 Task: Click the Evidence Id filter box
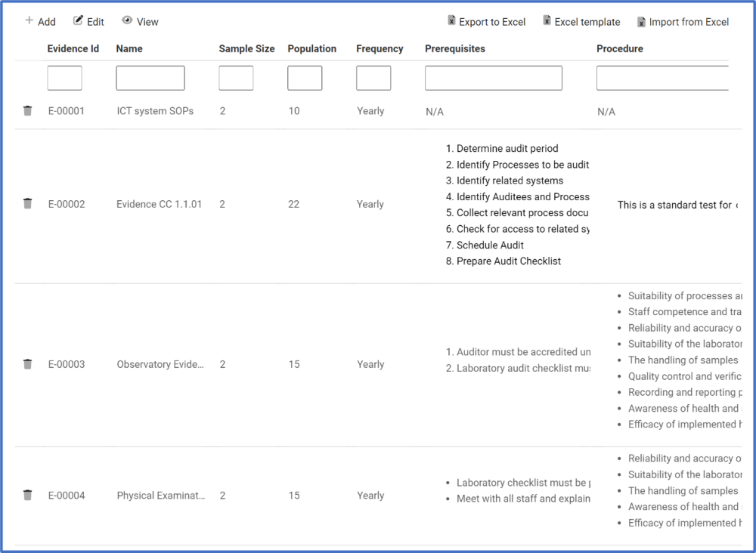[x=64, y=77]
